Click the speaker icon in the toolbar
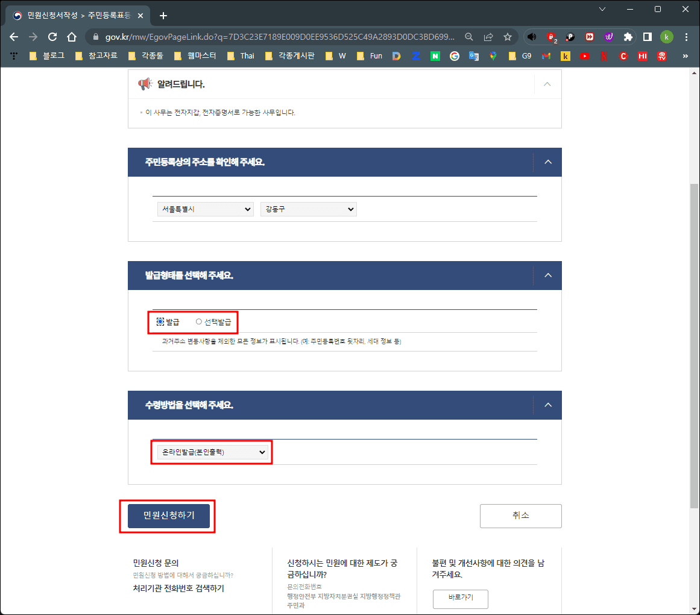The width and height of the screenshot is (700, 615). coord(531,37)
